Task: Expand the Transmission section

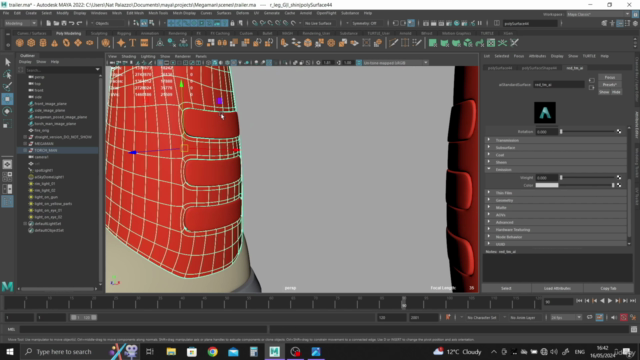Action: pyautogui.click(x=557, y=140)
